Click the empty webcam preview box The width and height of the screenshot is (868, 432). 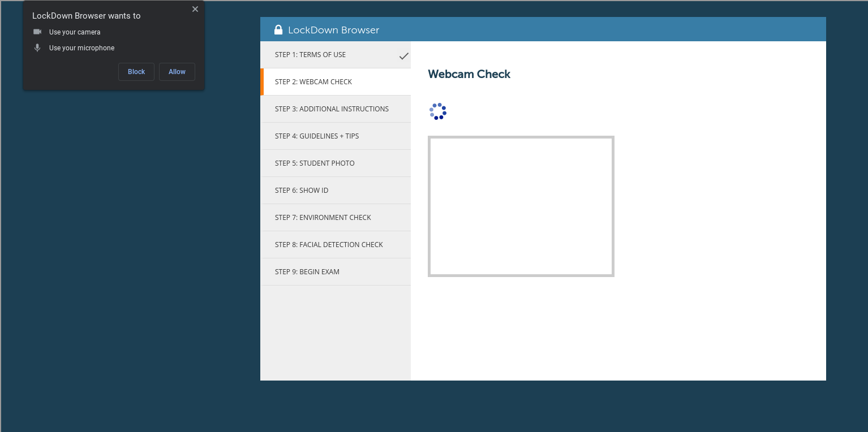click(521, 206)
